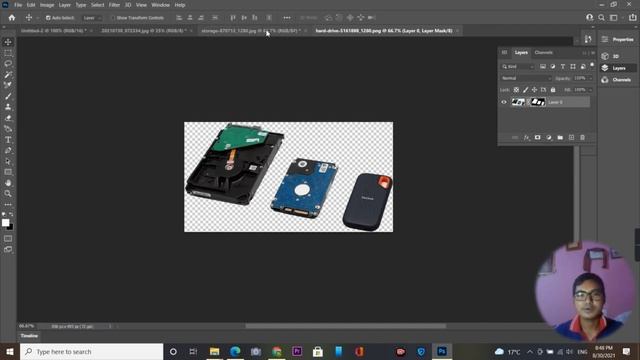Open the History panel icon
The image size is (640, 360).
point(588,39)
